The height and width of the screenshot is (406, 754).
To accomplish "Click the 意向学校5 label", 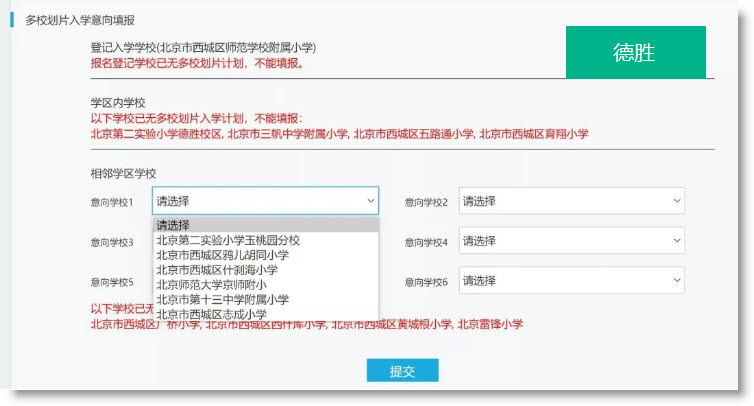I will pyautogui.click(x=112, y=282).
